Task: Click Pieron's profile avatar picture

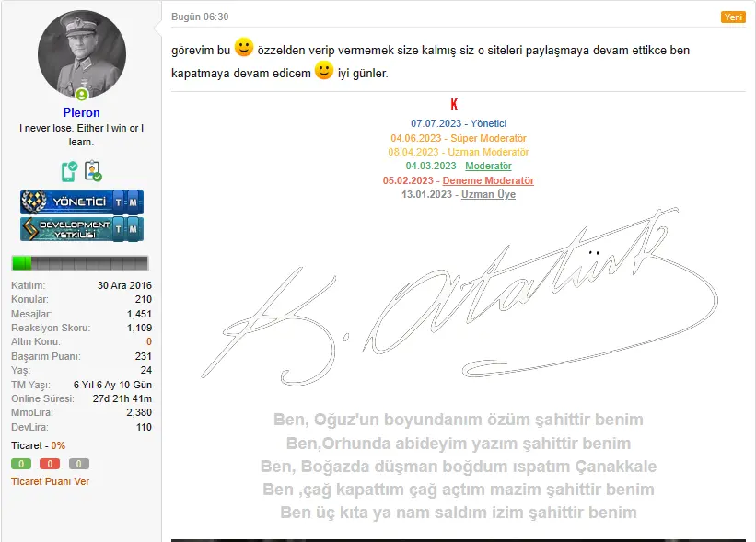Action: click(81, 52)
